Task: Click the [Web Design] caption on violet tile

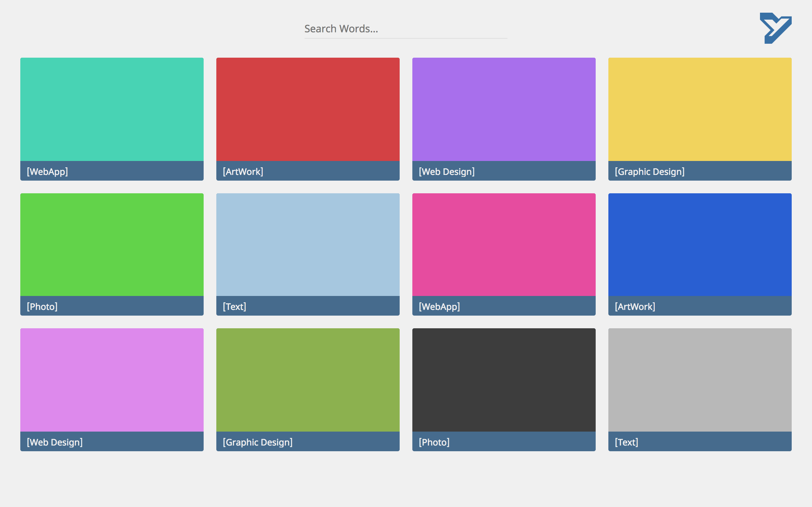Action: click(55, 442)
